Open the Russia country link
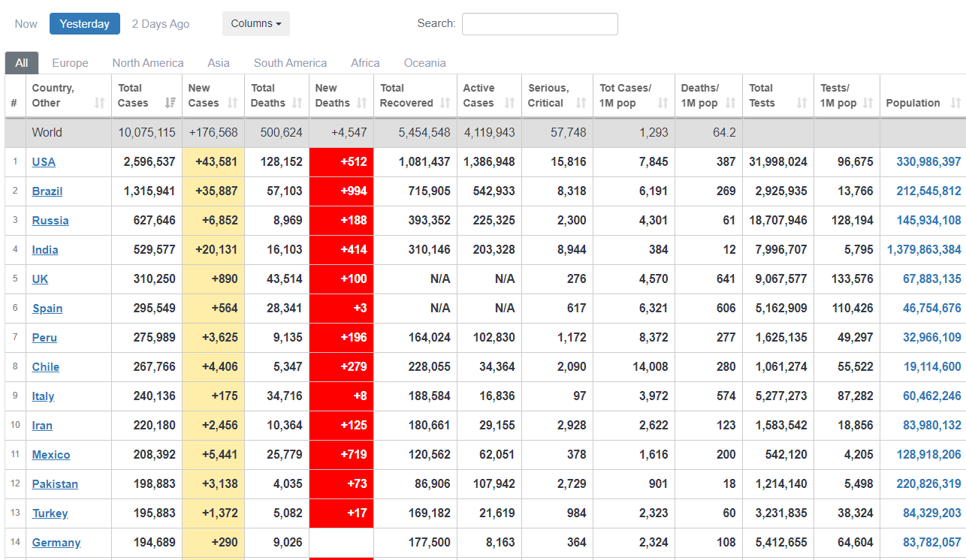 pyautogui.click(x=50, y=221)
